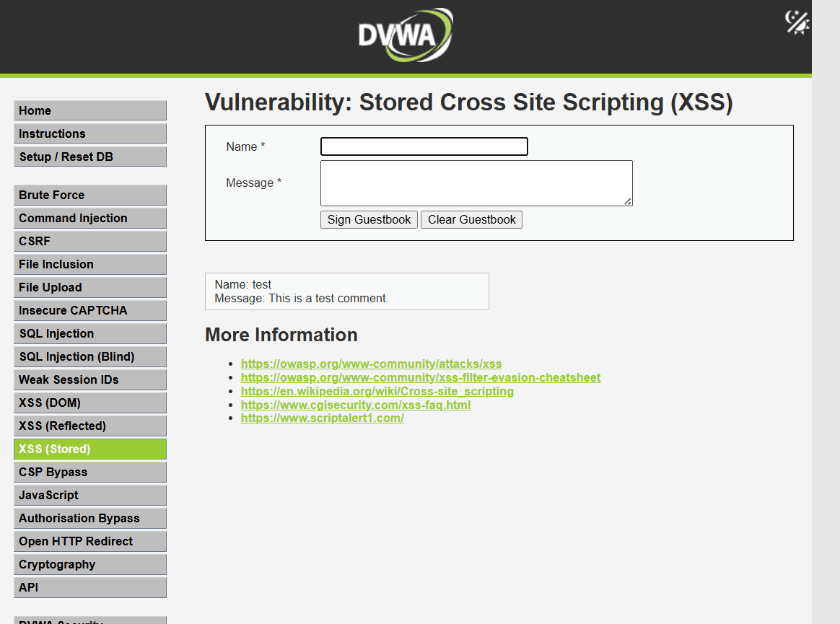The image size is (840, 624).
Task: Click inside the Name input field
Action: coord(424,146)
